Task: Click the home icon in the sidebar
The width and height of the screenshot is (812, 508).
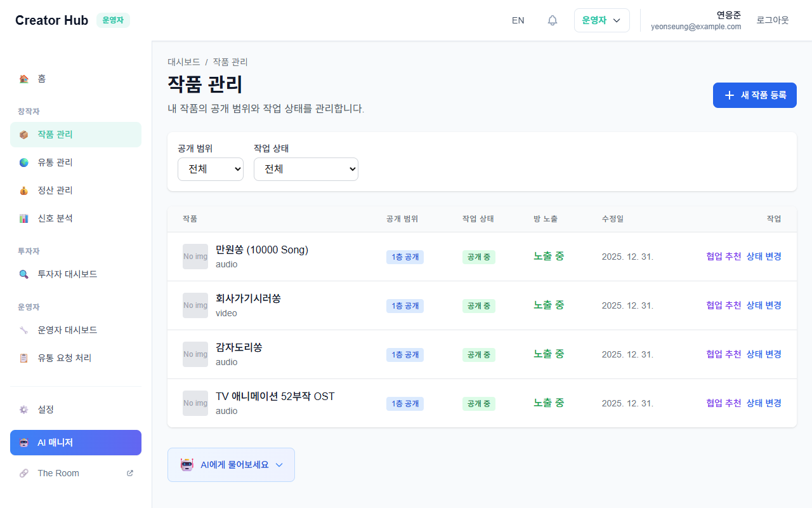Action: pos(24,79)
